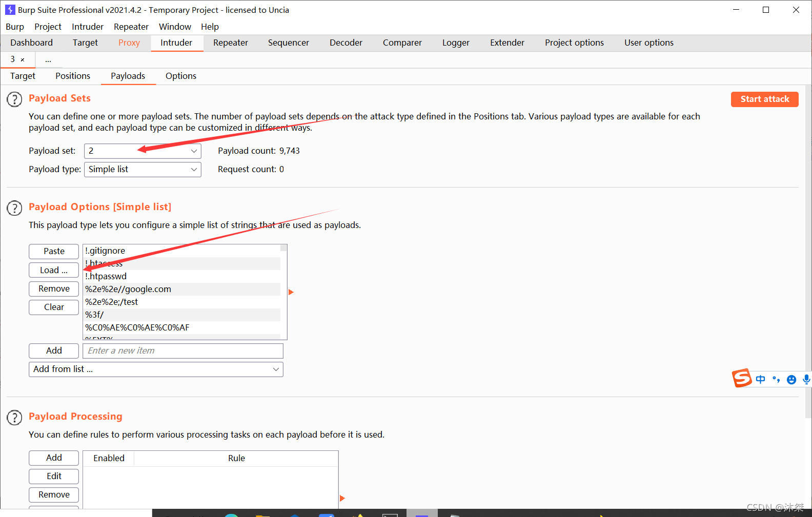
Task: Select the !.gitignore payload entry
Action: point(181,251)
